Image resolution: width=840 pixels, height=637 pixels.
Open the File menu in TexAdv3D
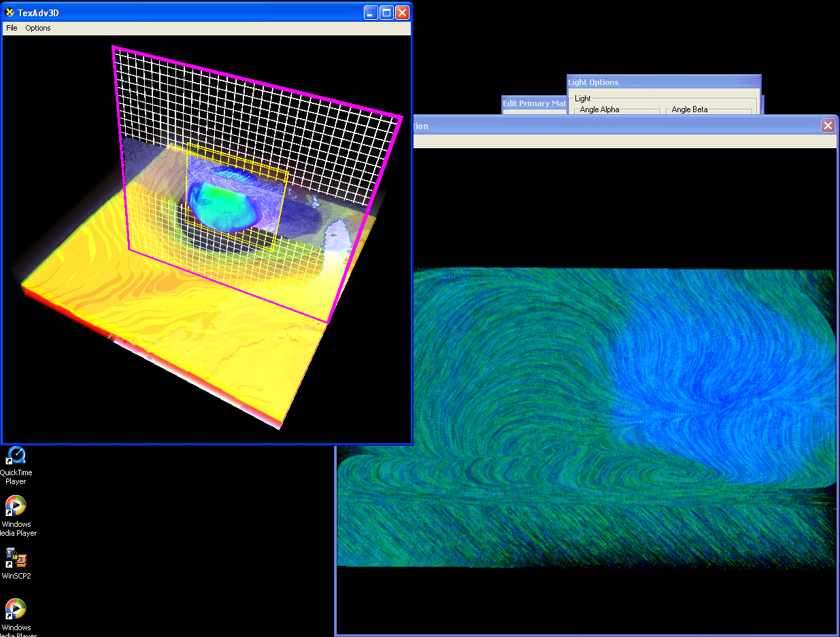pos(12,28)
